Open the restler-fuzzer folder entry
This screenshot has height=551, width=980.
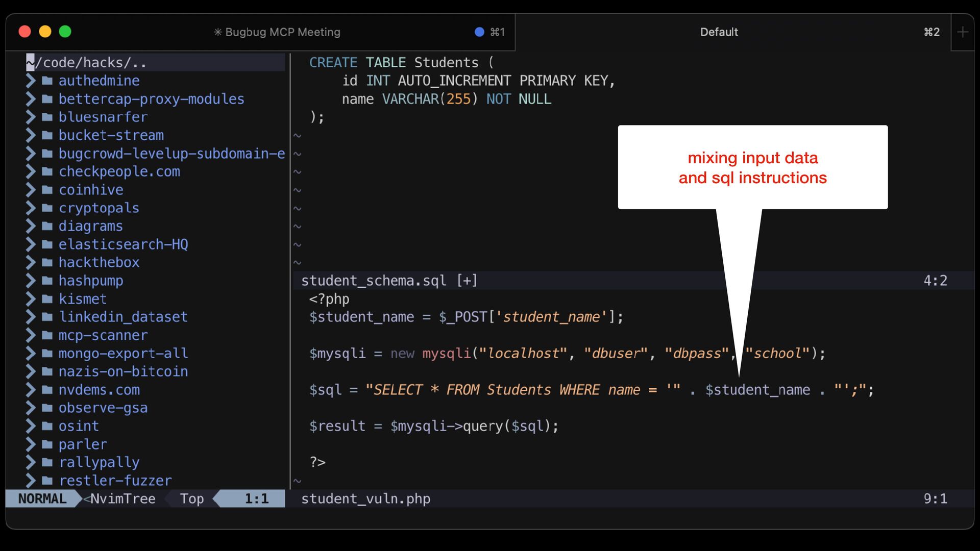(115, 481)
